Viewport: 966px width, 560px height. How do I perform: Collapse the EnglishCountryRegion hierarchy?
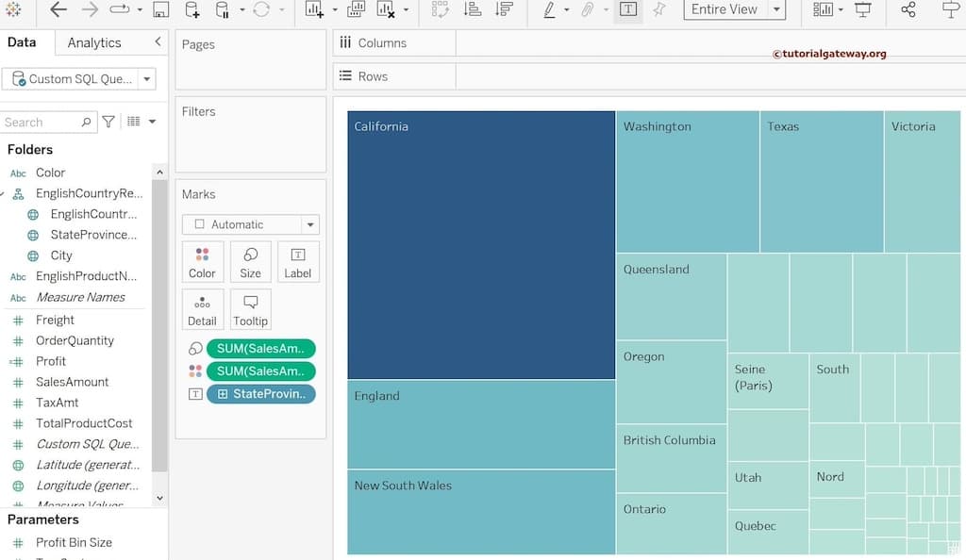pyautogui.click(x=4, y=193)
